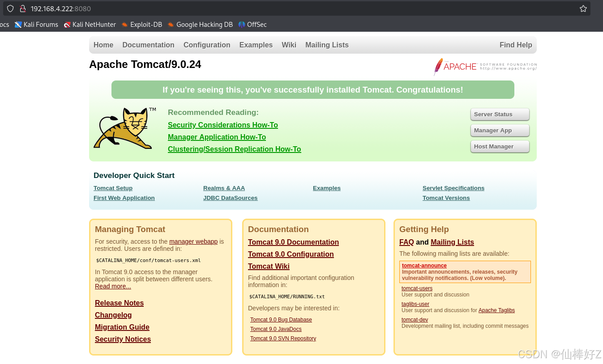The height and width of the screenshot is (364, 603).
Task: Open the Servlet Specifications link
Action: pyautogui.click(x=453, y=188)
